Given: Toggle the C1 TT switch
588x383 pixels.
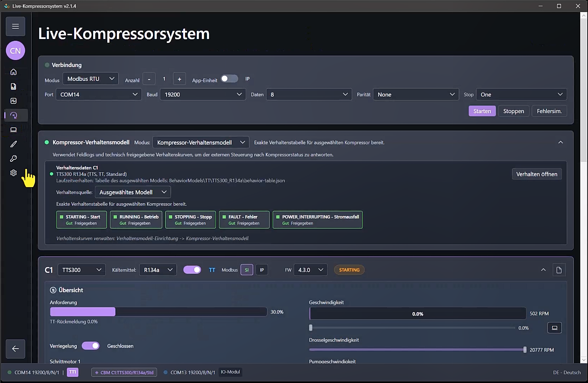Looking at the screenshot, I should pos(192,270).
